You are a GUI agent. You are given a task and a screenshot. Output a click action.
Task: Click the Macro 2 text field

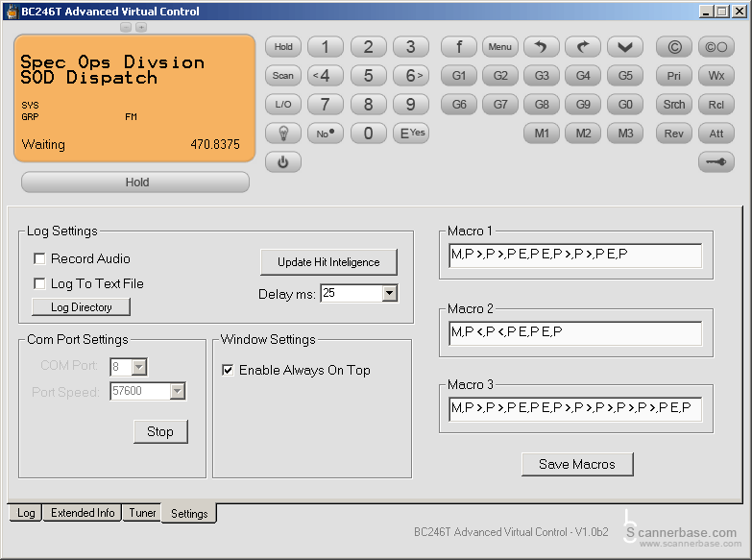574,333
